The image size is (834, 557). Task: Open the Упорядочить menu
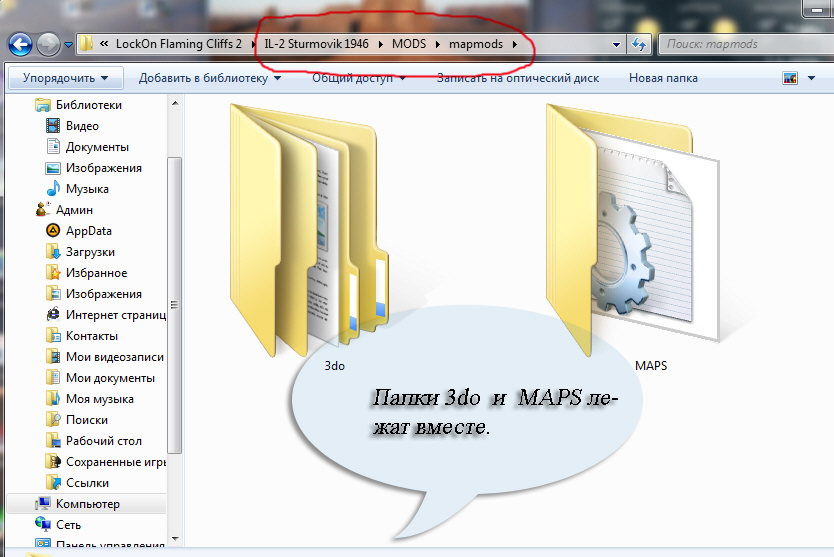[65, 78]
